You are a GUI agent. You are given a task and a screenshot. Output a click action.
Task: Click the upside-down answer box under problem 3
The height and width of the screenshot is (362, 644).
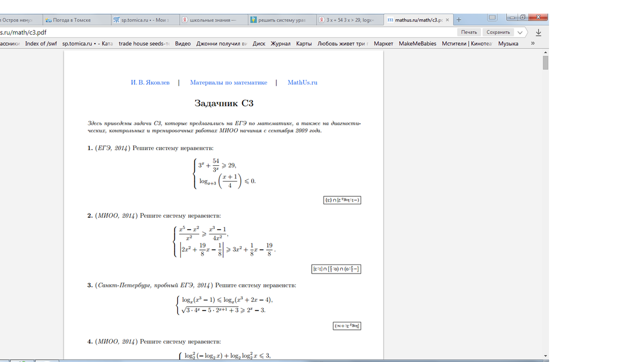pos(347,326)
